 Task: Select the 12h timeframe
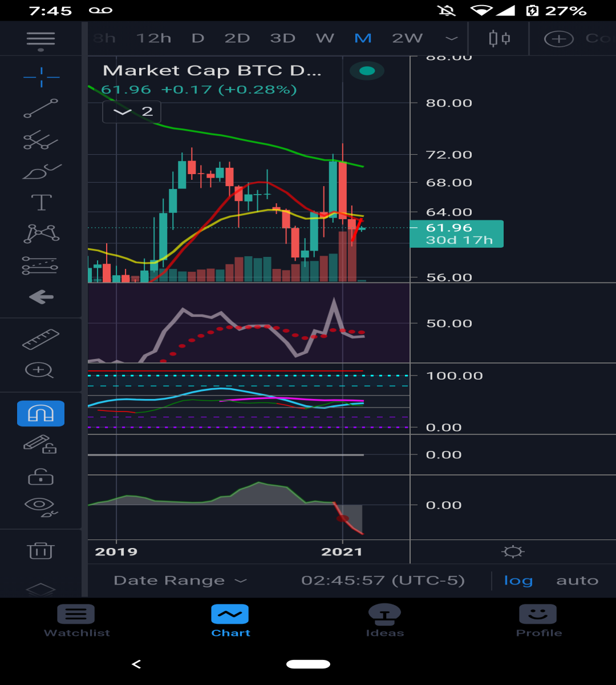point(153,39)
